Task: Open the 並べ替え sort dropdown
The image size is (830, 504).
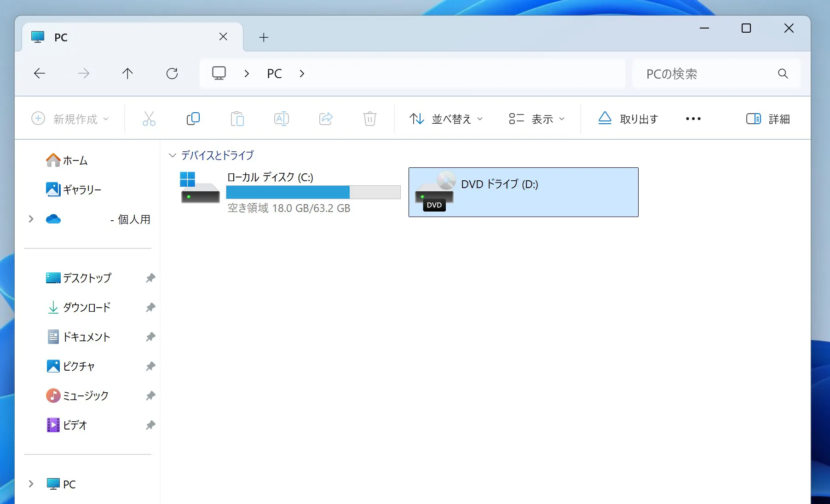Action: coord(446,119)
